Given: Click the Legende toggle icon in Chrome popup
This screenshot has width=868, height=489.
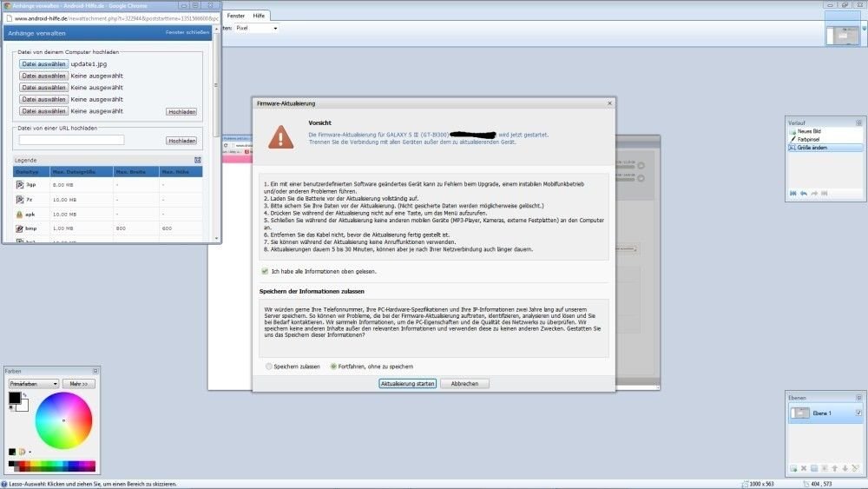Looking at the screenshot, I should (x=198, y=160).
